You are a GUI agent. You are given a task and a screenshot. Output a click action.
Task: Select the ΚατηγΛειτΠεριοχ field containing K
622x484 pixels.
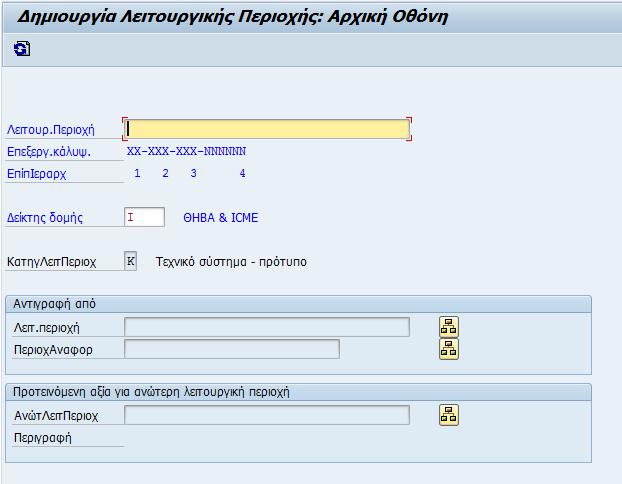coord(131,261)
